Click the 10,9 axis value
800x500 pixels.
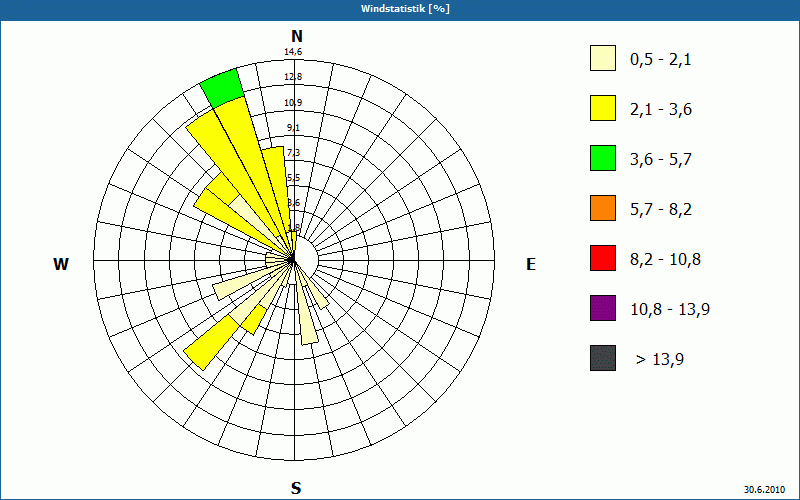(293, 103)
